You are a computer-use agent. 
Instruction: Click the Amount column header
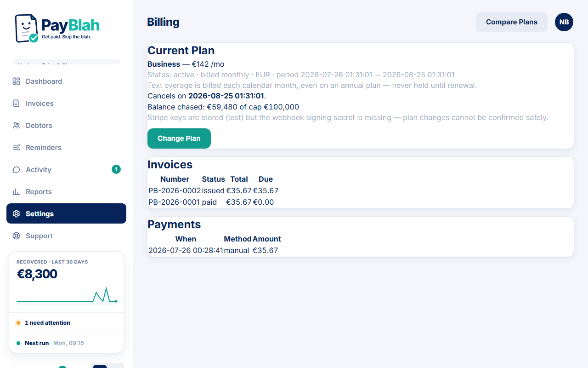tap(267, 239)
